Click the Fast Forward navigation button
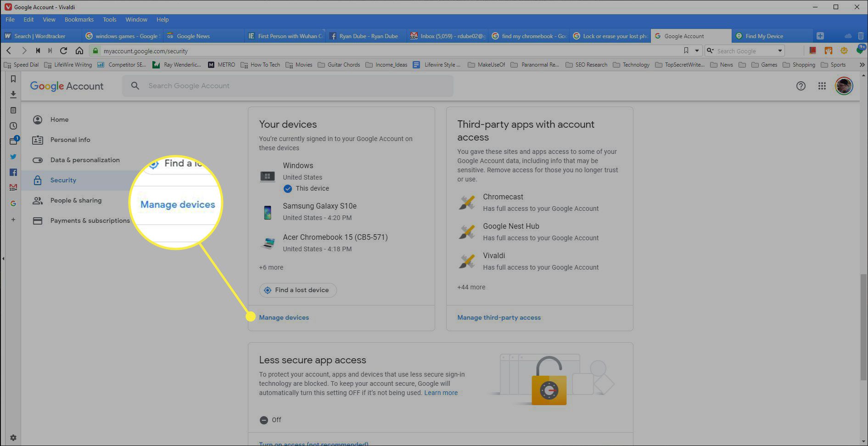 tap(50, 51)
